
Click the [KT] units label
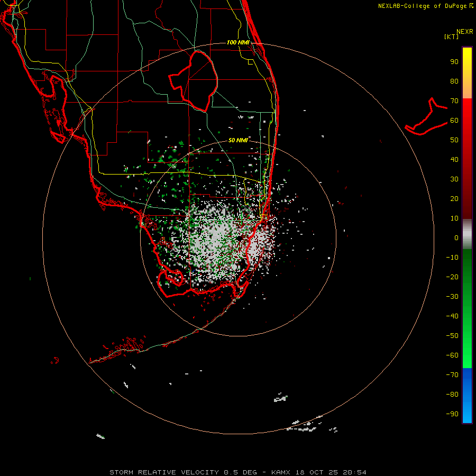coord(451,36)
